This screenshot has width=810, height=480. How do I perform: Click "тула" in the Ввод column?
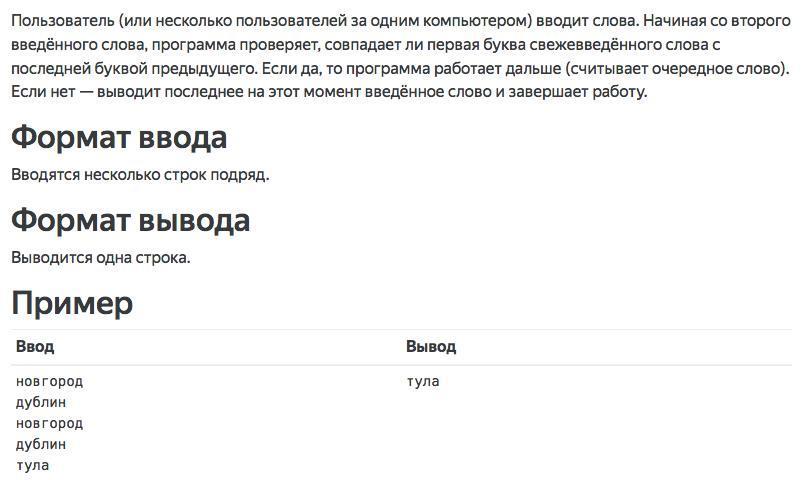click(33, 465)
